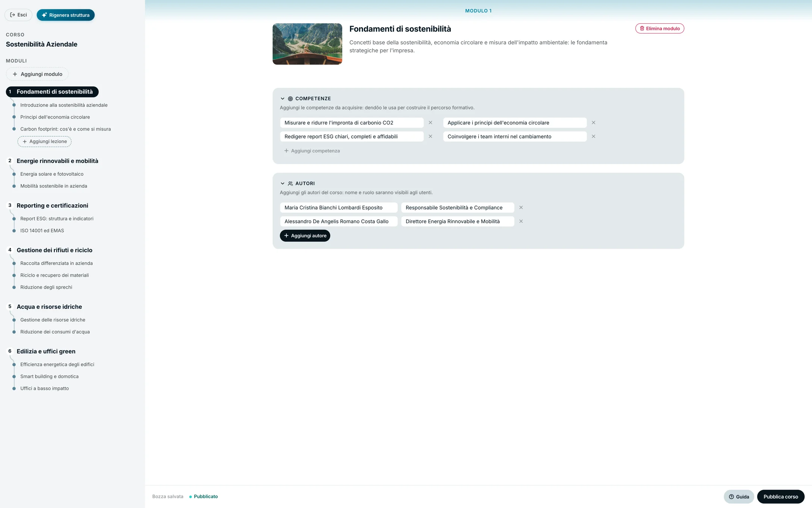Open lesson 'Introduzione alla sostenibilità aziendale'

click(x=64, y=105)
